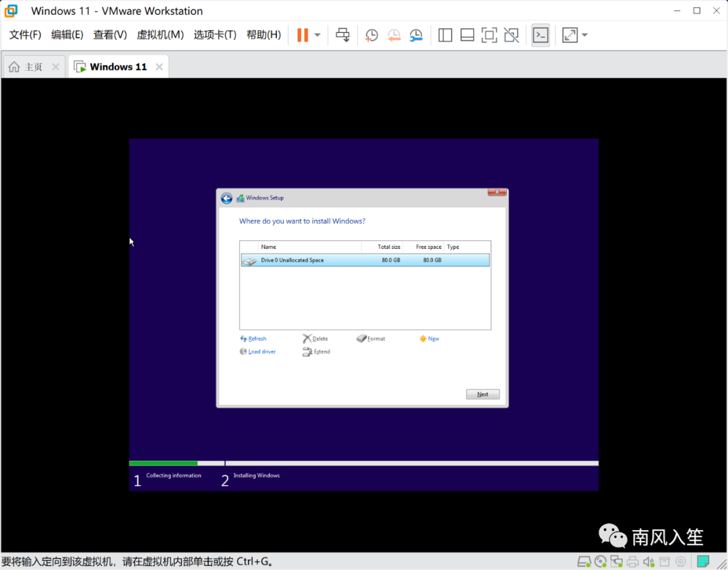Click the webcam device status icon
728x570 pixels.
pos(681,562)
